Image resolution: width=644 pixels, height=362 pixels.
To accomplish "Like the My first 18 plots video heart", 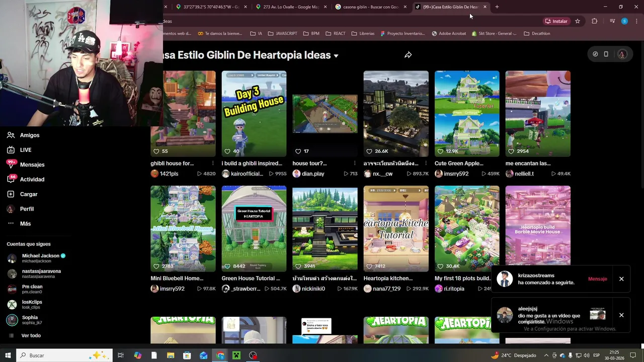I will tap(440, 266).
